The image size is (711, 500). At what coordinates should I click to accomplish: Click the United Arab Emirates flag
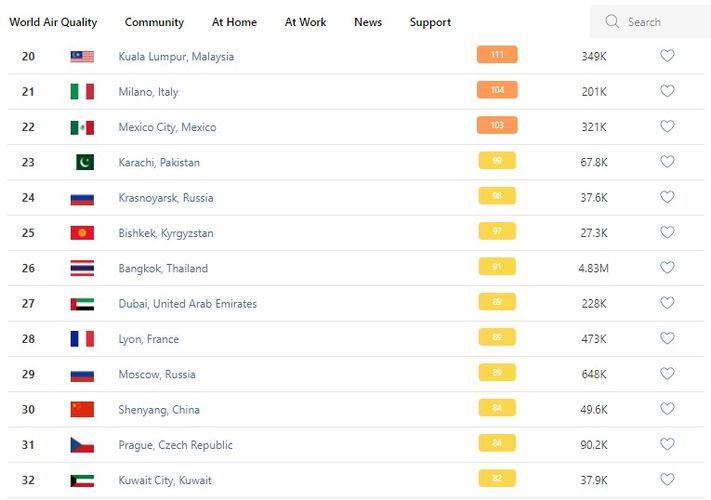(x=82, y=304)
